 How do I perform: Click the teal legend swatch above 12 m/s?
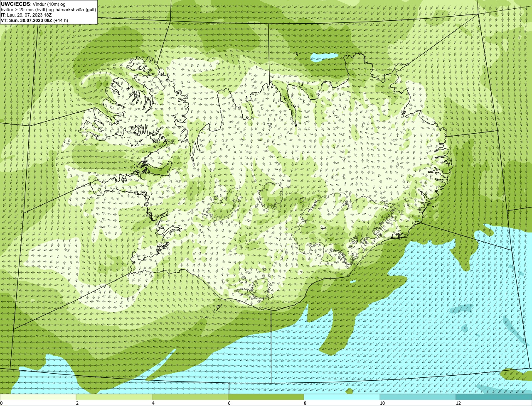(494, 397)
